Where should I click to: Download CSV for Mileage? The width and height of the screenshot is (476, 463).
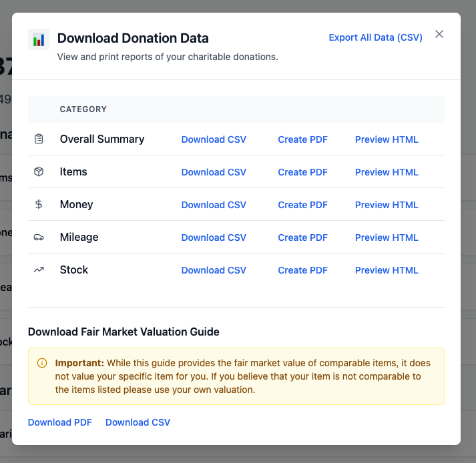tap(214, 238)
